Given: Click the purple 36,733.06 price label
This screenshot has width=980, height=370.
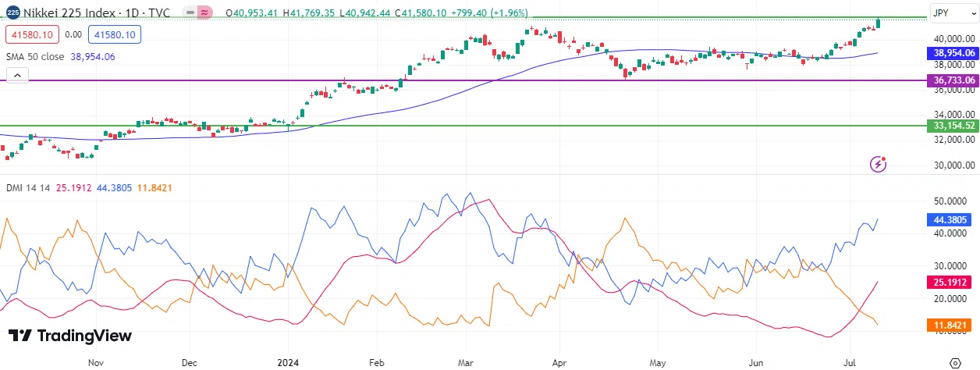Looking at the screenshot, I should pos(954,80).
